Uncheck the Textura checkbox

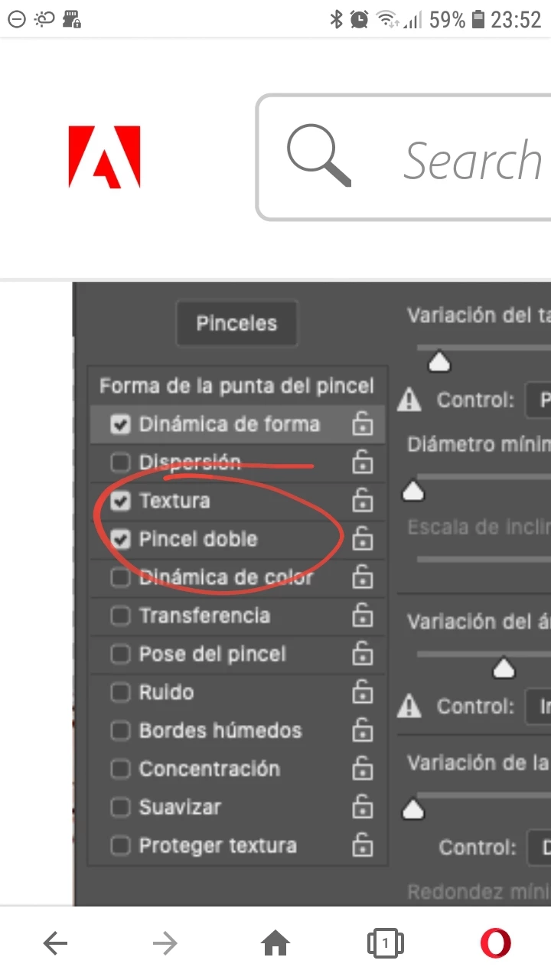(120, 501)
